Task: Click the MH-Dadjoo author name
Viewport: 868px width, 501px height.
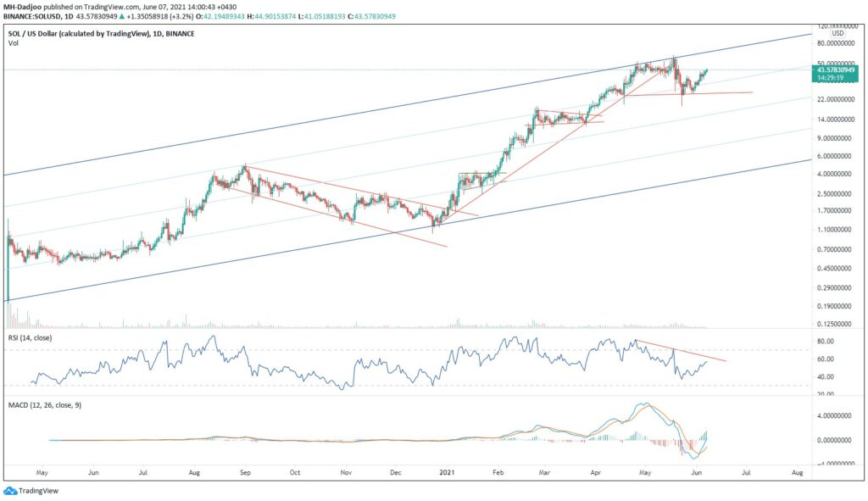Action: point(25,7)
